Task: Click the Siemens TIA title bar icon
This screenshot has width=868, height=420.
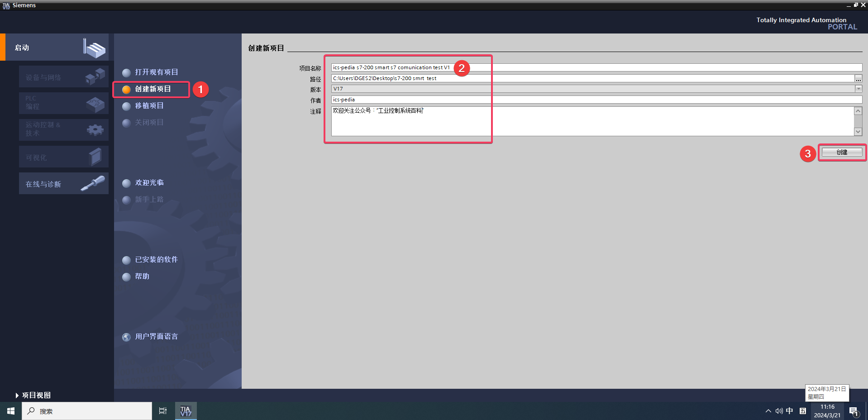Action: pyautogui.click(x=6, y=5)
